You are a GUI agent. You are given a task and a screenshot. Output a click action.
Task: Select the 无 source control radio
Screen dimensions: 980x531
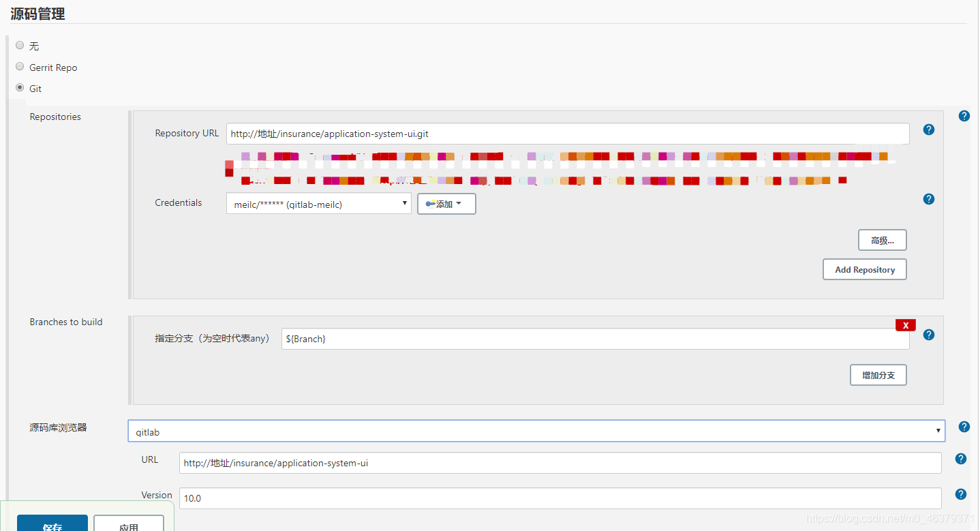[x=20, y=45]
